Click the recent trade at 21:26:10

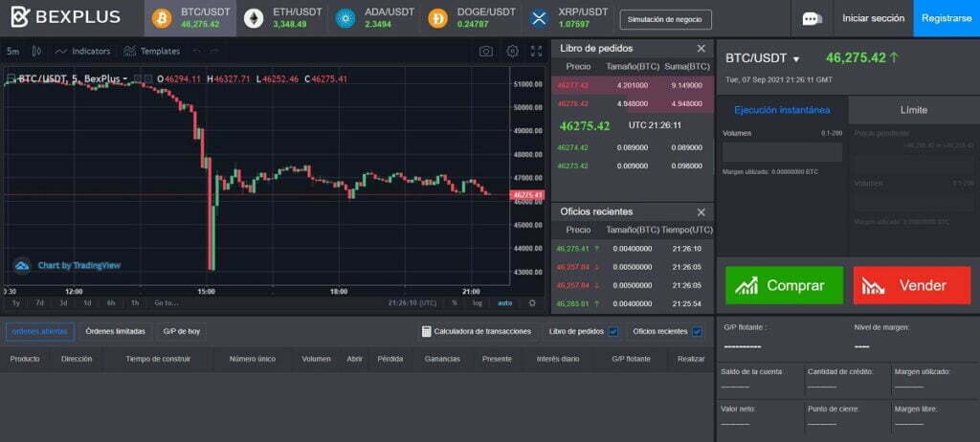(633, 249)
